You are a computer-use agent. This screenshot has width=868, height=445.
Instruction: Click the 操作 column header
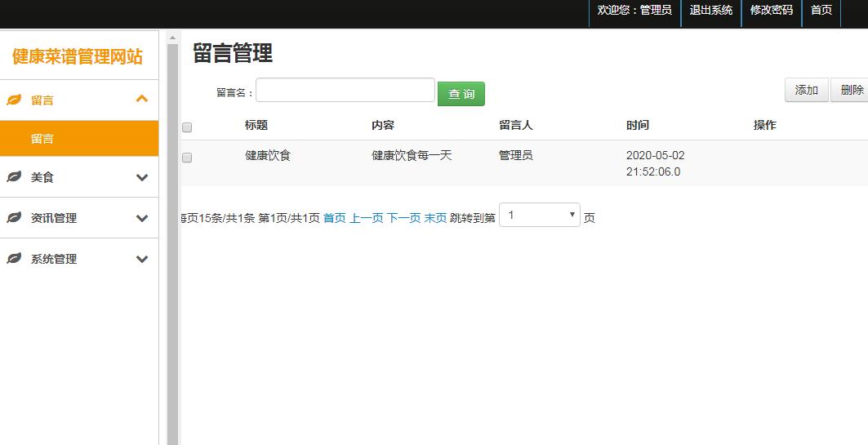765,125
